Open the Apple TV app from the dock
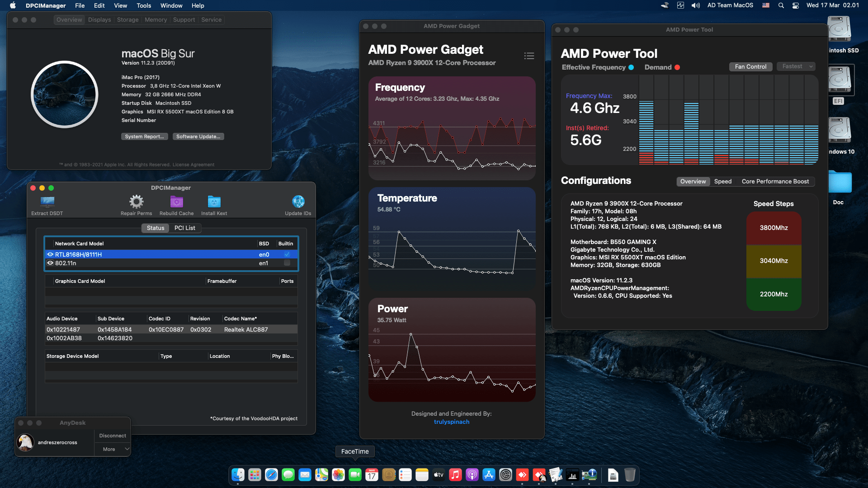 439,475
